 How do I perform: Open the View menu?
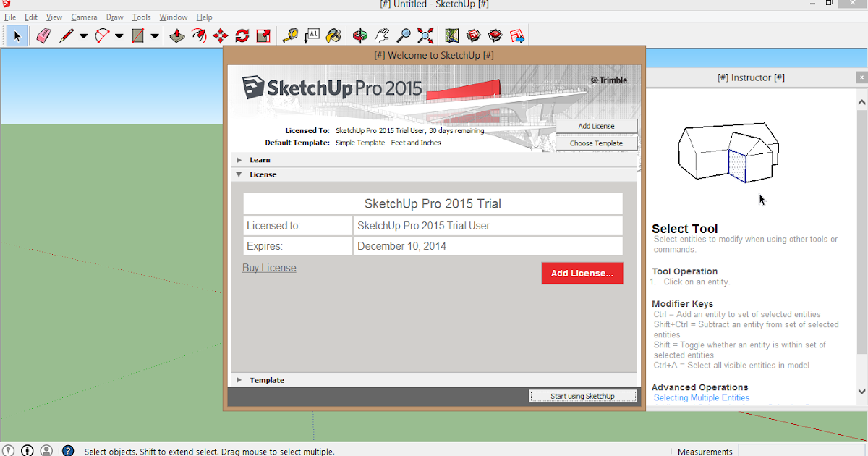tap(54, 17)
